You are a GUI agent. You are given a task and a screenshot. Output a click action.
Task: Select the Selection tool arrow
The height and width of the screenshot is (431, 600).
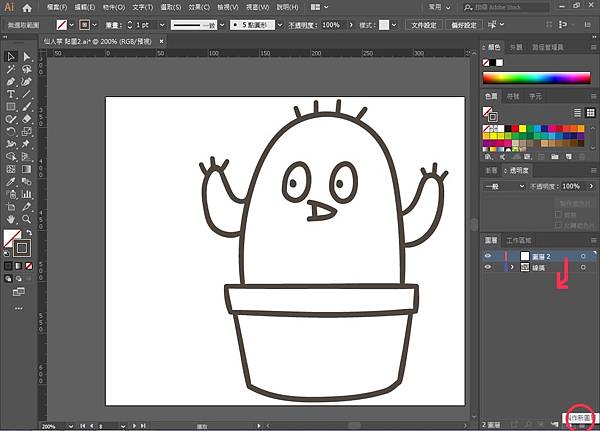[11, 57]
